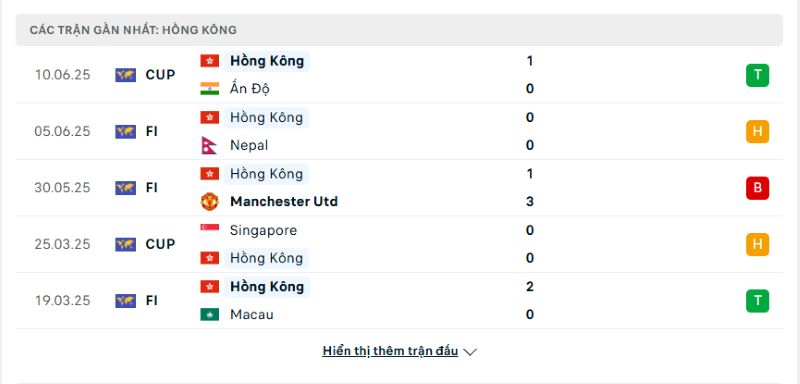Click the green T badge for Macau match
Viewport: 800px width, 384px height.
coord(757,300)
